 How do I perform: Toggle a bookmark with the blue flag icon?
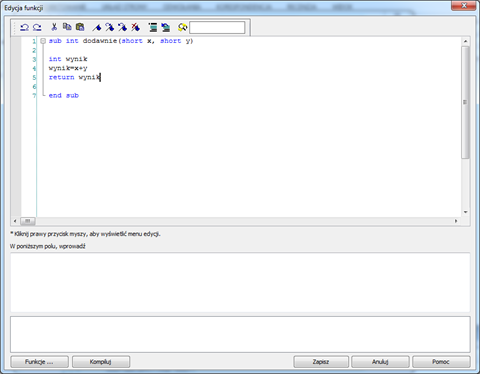97,28
